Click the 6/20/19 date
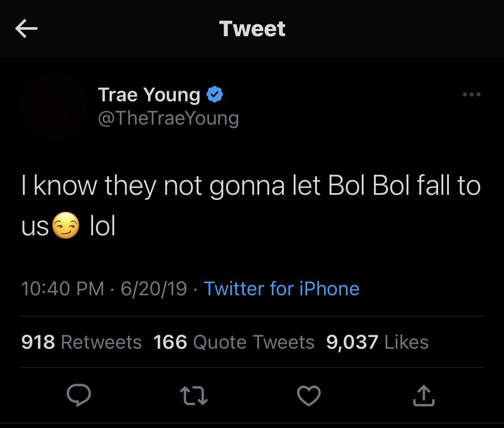This screenshot has width=504, height=428. (x=154, y=288)
